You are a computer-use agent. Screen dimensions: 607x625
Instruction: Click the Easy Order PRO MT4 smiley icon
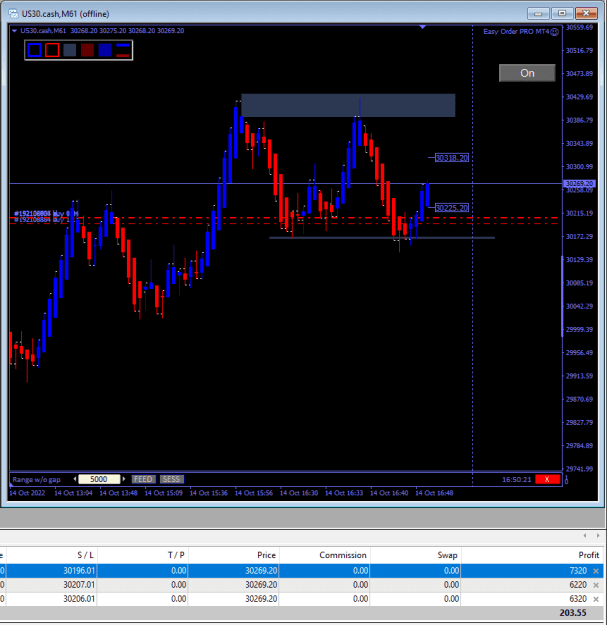pos(554,32)
